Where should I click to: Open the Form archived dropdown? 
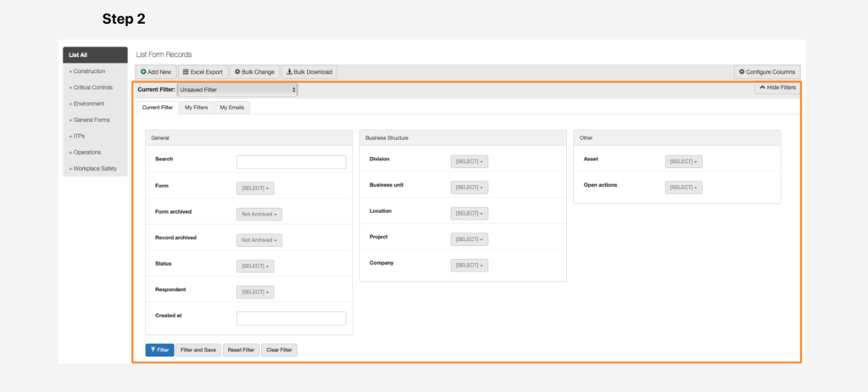coord(259,215)
